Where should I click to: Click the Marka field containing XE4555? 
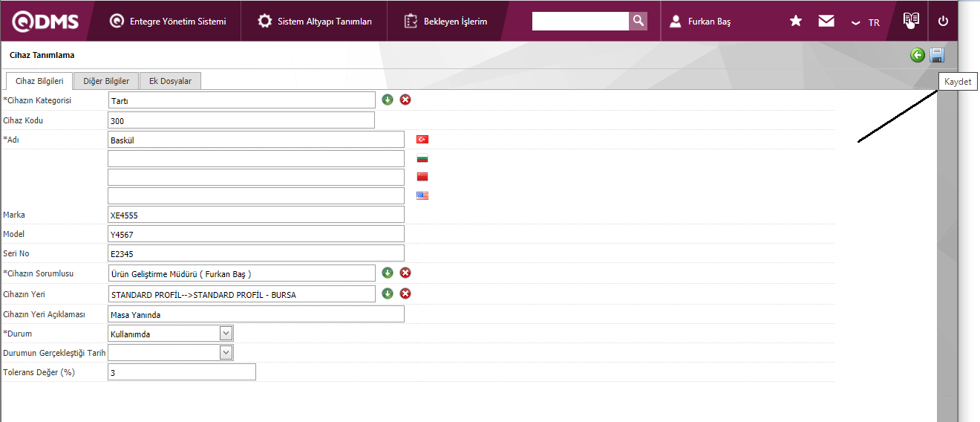[x=256, y=215]
